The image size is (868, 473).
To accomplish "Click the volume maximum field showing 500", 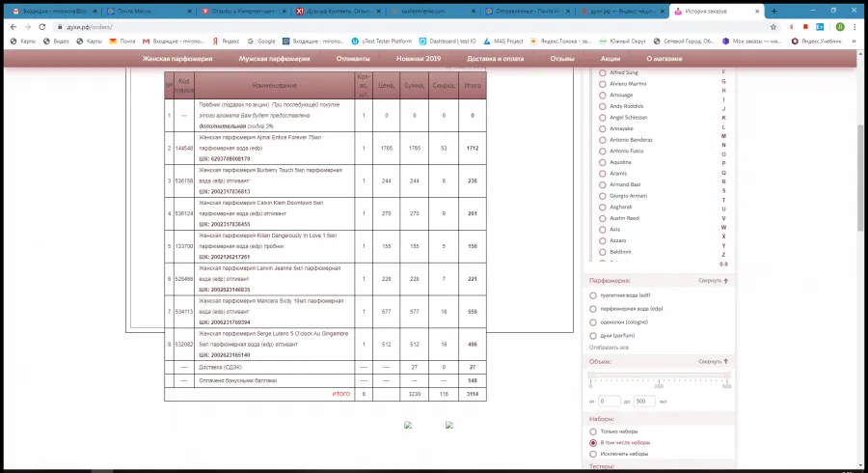I will pyautogui.click(x=644, y=401).
